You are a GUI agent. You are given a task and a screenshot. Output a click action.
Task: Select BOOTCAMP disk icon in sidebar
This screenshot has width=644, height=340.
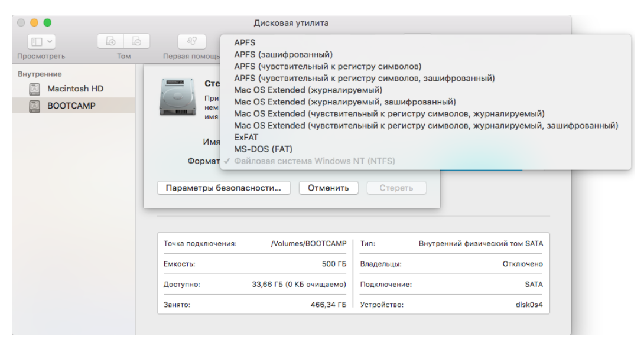click(35, 106)
